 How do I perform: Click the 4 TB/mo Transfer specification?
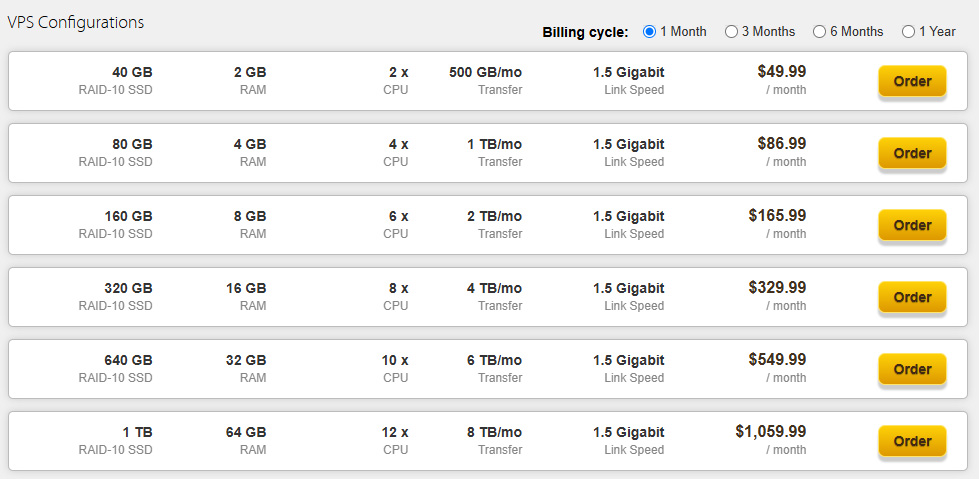(492, 296)
